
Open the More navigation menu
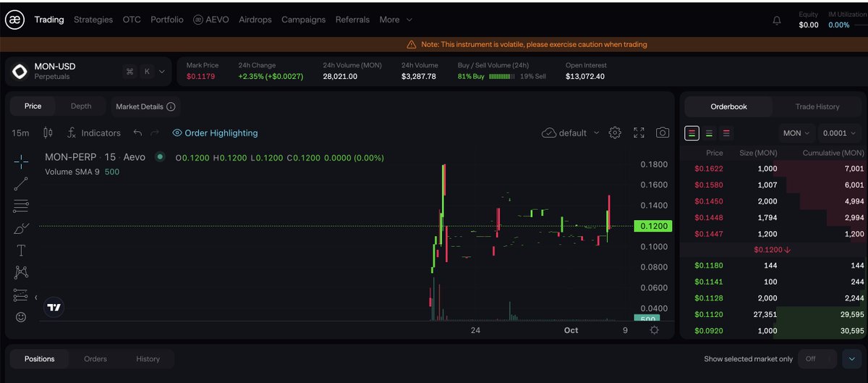pos(396,20)
